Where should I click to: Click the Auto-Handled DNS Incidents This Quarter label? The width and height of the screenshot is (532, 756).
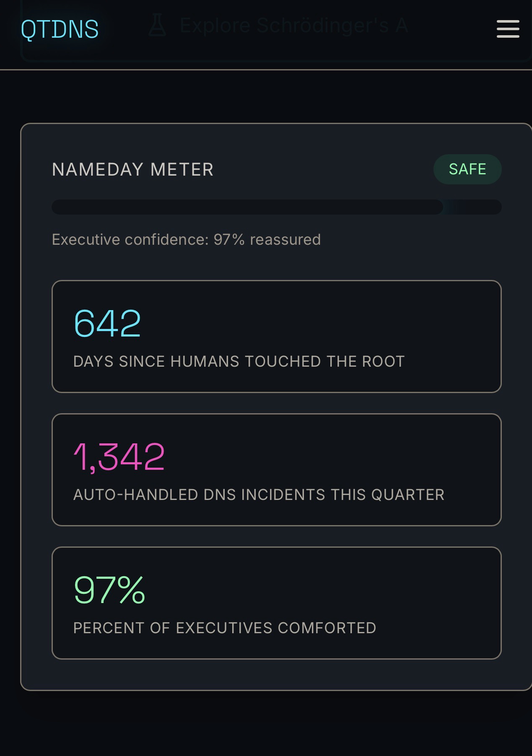(258, 495)
